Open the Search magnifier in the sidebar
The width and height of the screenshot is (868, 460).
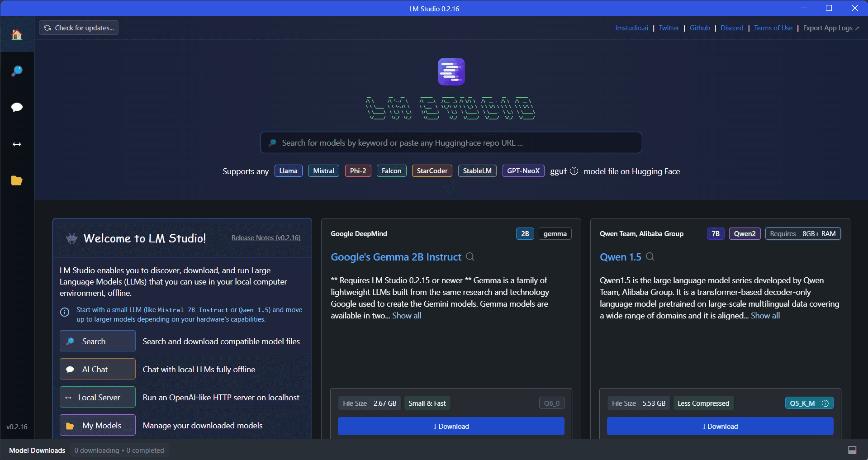(x=17, y=71)
